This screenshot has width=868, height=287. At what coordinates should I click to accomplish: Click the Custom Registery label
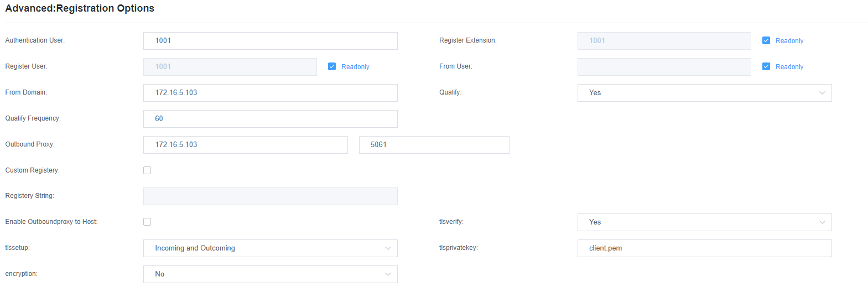click(33, 170)
